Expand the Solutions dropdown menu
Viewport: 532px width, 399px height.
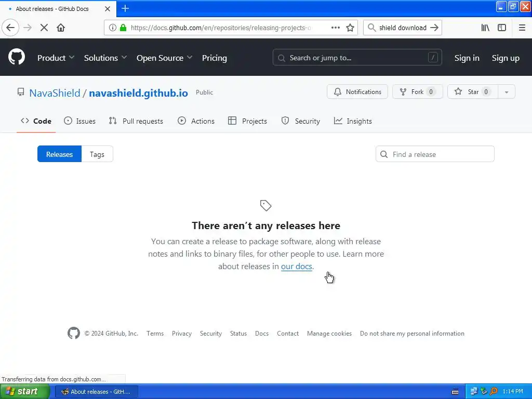point(105,58)
